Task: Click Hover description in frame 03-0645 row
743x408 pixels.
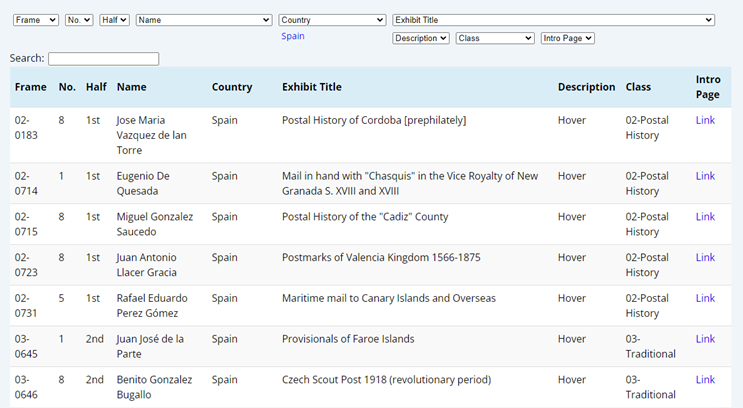Action: click(x=572, y=339)
